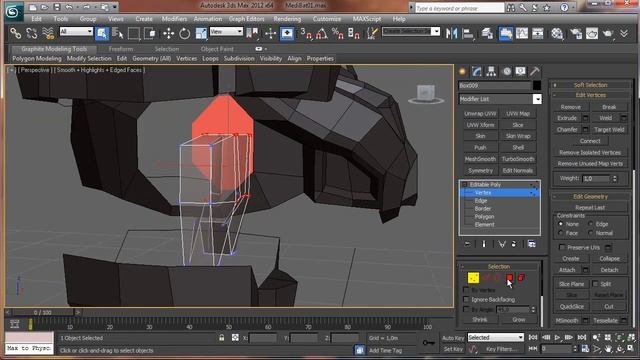Viewport: 640px width, 360px height.
Task: Collapse the Edit Vertices rollout
Action: 590,95
